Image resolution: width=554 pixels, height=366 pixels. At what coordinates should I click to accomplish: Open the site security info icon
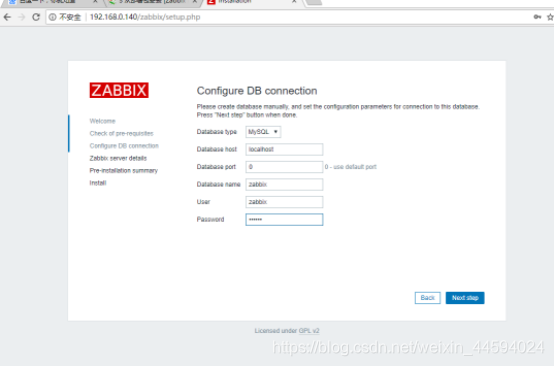pyautogui.click(x=52, y=17)
